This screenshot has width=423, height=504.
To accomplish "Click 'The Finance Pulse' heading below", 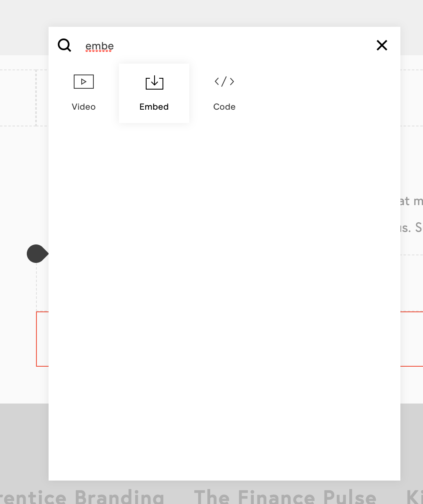I will 285,496.
